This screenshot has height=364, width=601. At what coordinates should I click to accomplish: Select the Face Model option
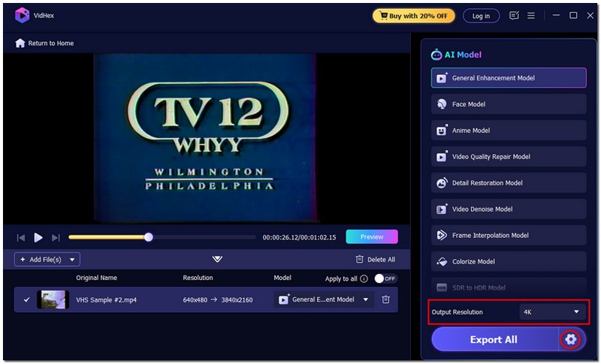coord(509,104)
